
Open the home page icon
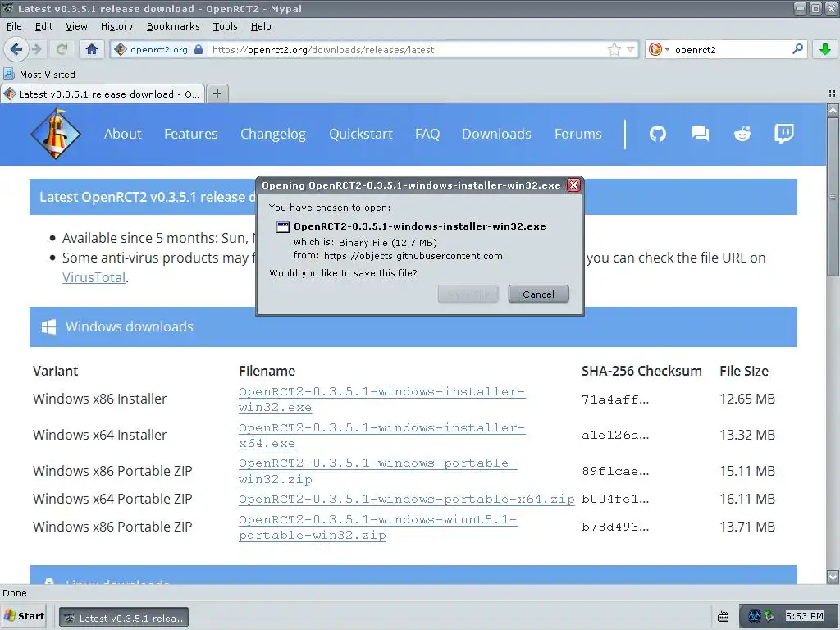pyautogui.click(x=92, y=50)
